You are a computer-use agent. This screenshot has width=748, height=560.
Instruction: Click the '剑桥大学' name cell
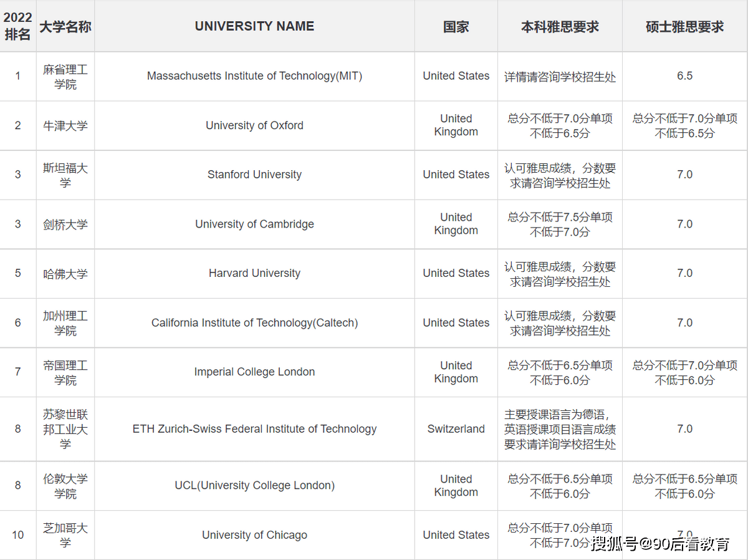click(65, 224)
